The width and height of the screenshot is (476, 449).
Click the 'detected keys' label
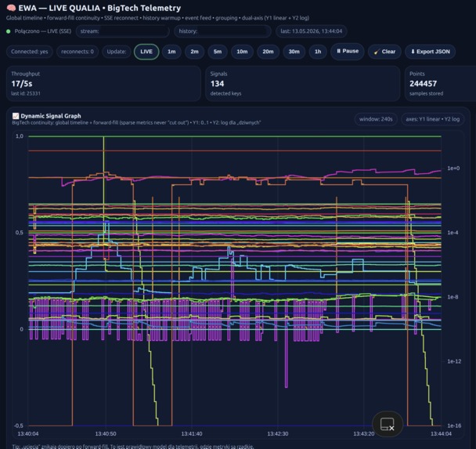pos(225,93)
